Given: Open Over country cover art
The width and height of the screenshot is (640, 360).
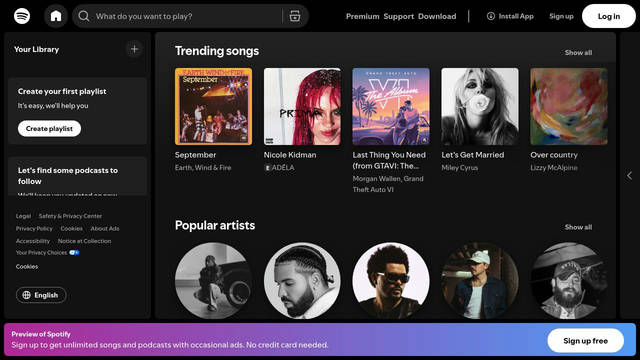Looking at the screenshot, I should 569,107.
